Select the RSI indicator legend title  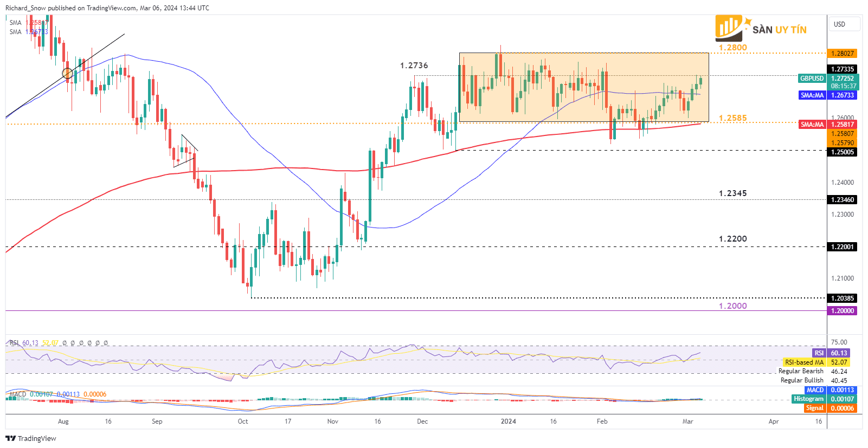tap(14, 343)
